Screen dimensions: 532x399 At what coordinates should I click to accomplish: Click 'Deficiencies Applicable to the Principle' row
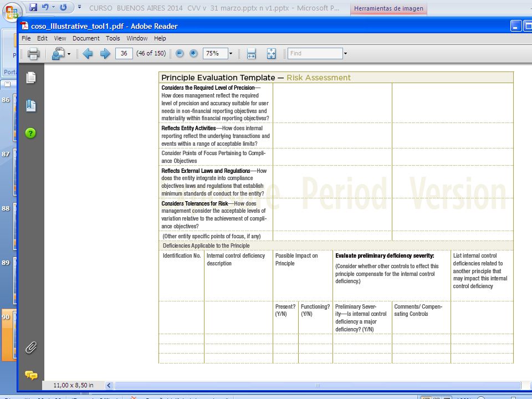(x=336, y=245)
